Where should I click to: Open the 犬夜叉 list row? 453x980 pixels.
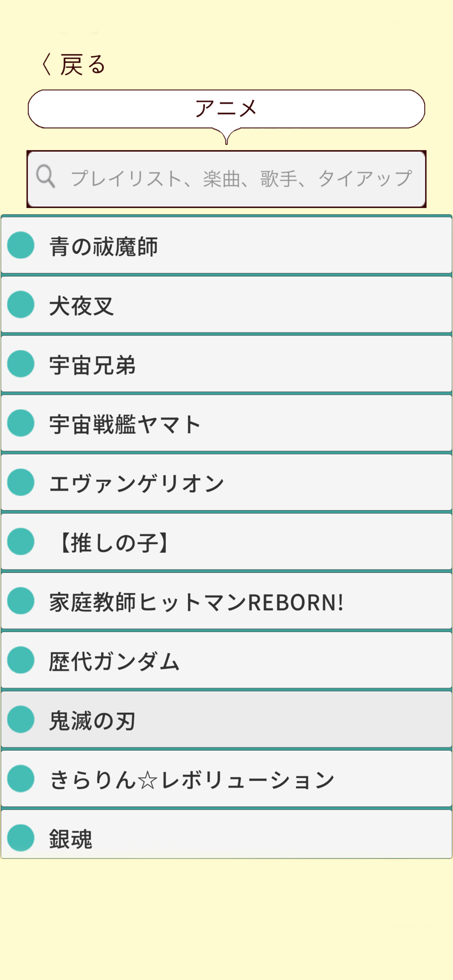coord(226,305)
